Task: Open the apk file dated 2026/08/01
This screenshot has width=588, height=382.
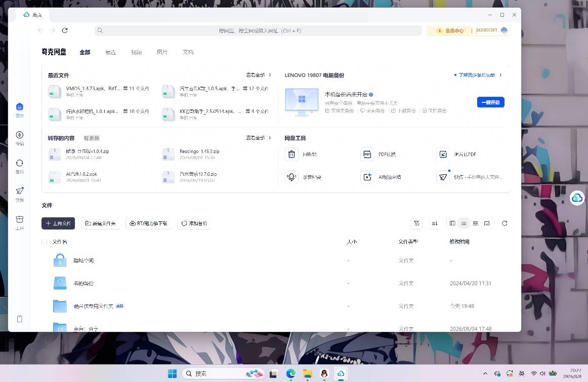Action: (75, 177)
